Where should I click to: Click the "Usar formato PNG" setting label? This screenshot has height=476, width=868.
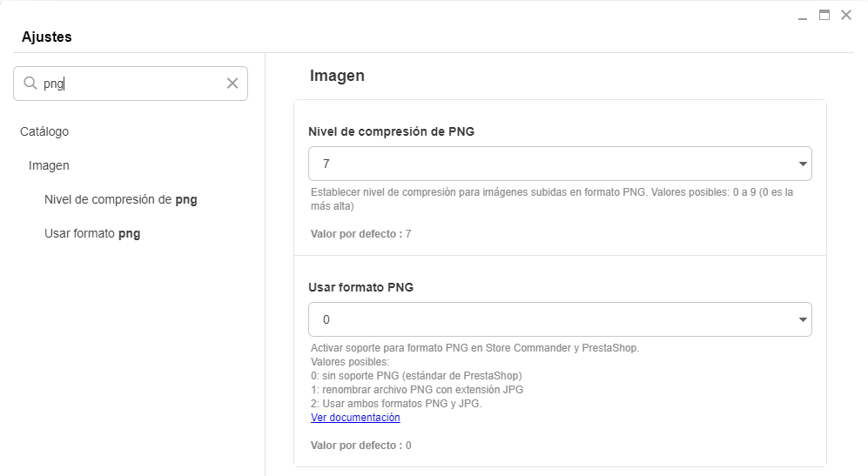360,287
